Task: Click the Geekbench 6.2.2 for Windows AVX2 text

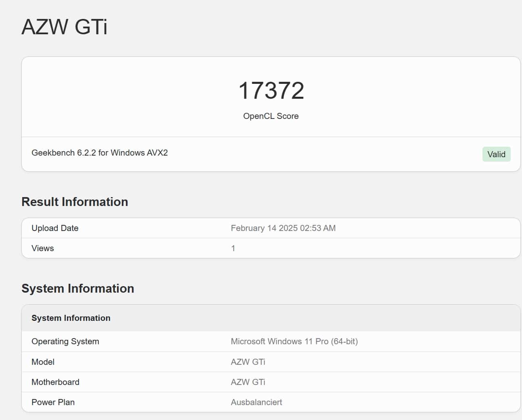Action: coord(100,153)
